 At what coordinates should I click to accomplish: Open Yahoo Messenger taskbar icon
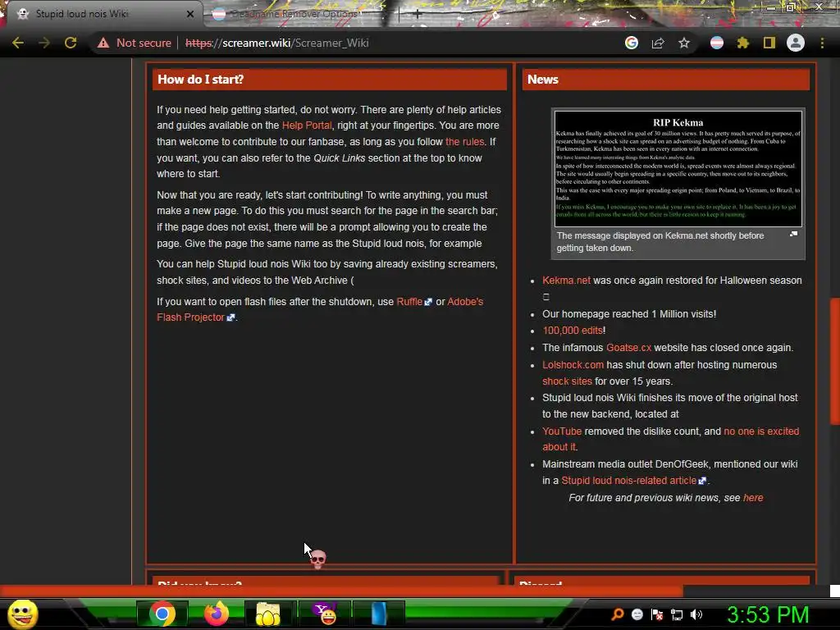tap(325, 614)
